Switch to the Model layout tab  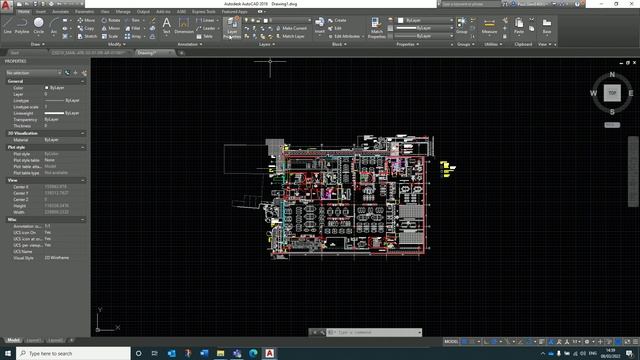pos(13,340)
